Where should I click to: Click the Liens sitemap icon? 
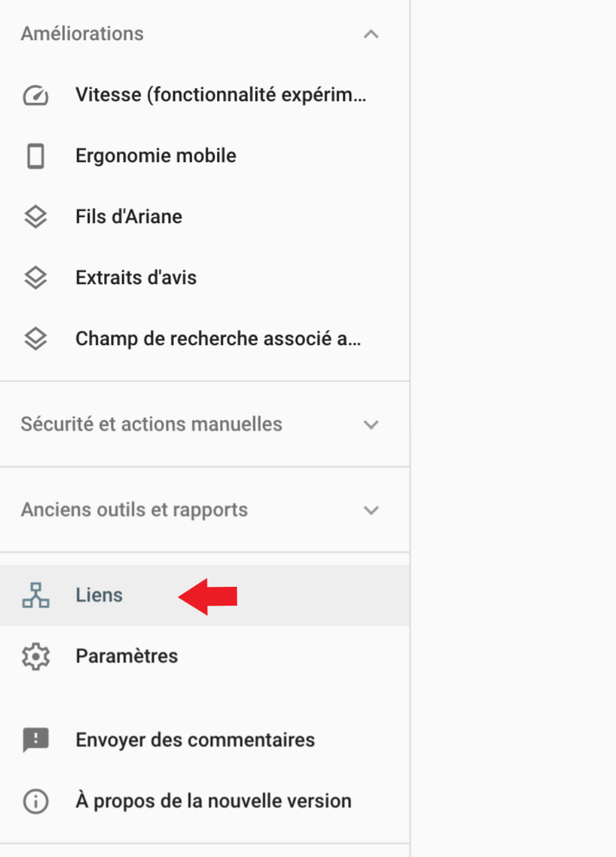35,595
